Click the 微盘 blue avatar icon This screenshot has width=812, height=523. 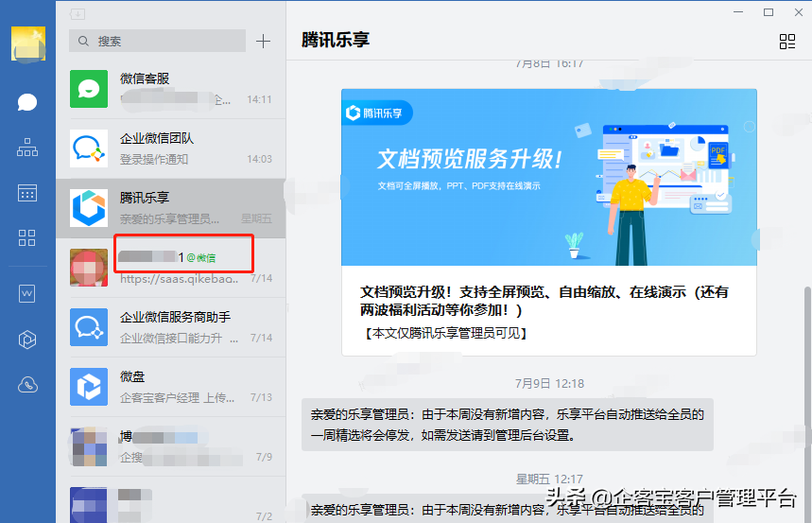click(89, 387)
